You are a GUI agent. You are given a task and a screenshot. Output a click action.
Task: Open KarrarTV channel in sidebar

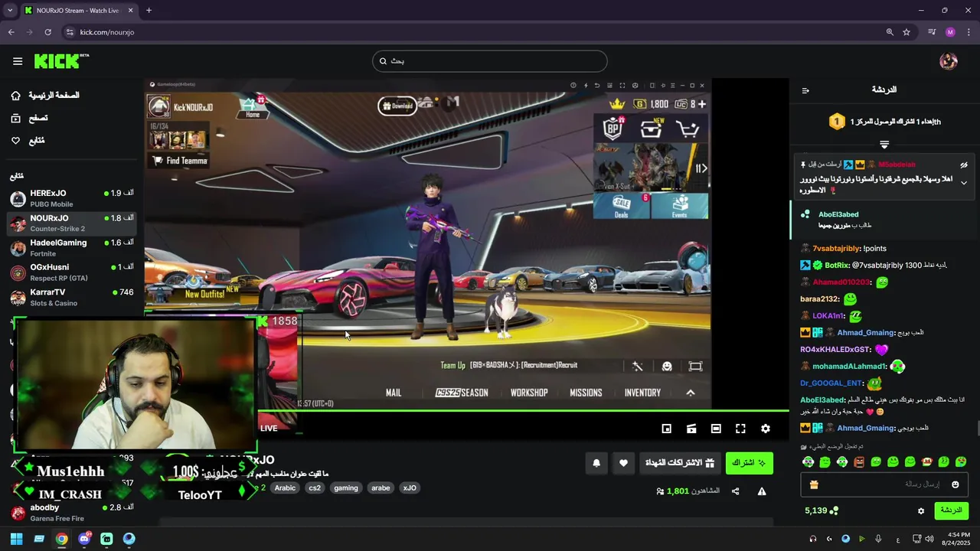(x=72, y=298)
